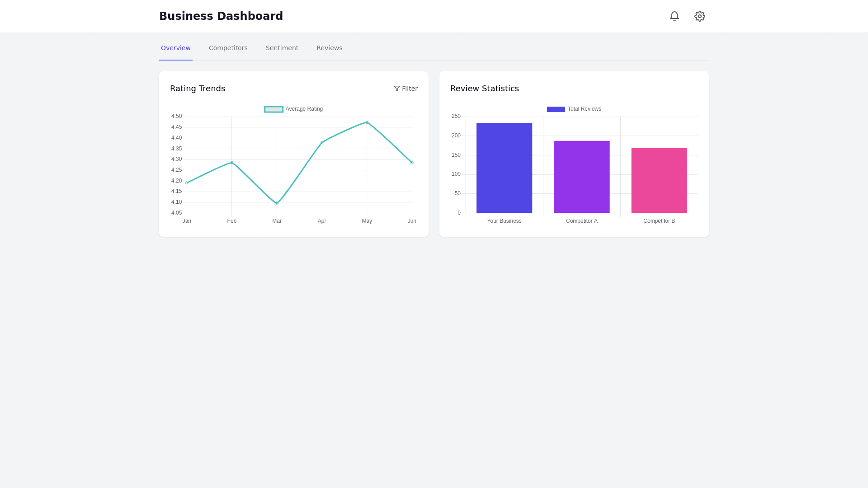Click the funnel icon beside Filter

coord(397,89)
